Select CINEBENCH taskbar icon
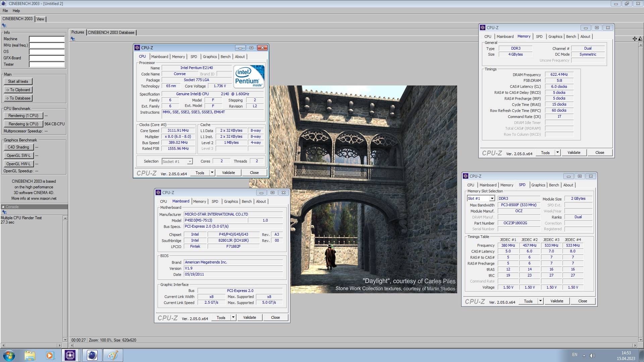Viewport: 644px width, 362px height. pyautogui.click(x=92, y=355)
